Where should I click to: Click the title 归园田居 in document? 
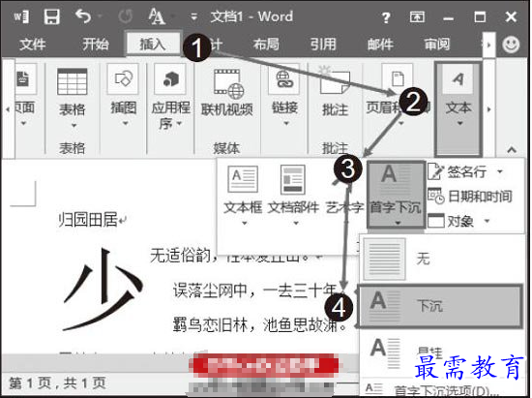(x=88, y=220)
